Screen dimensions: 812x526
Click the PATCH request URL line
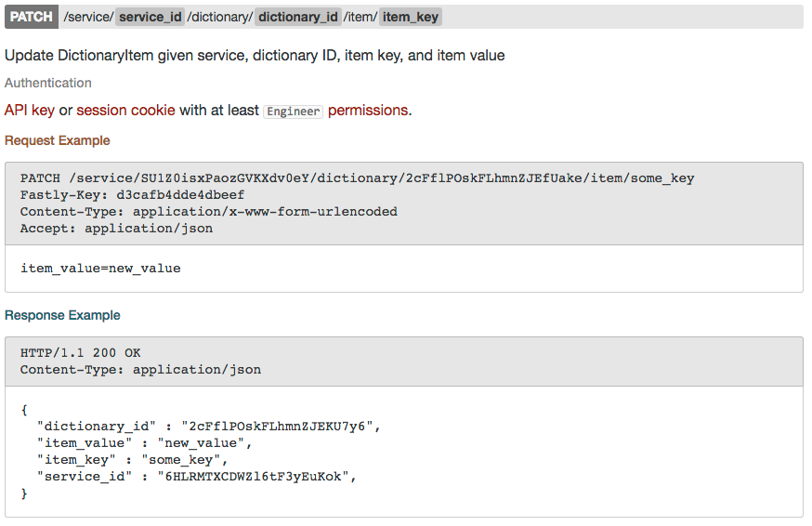[357, 178]
